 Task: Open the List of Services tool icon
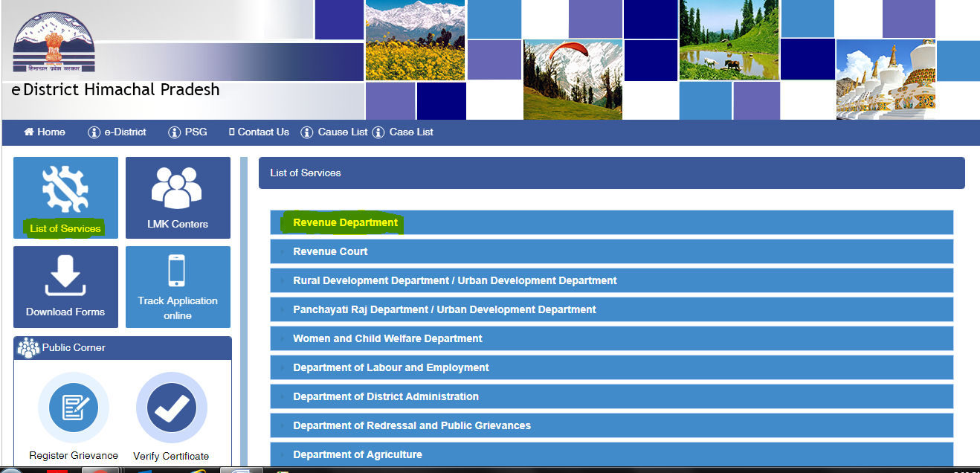(x=65, y=190)
